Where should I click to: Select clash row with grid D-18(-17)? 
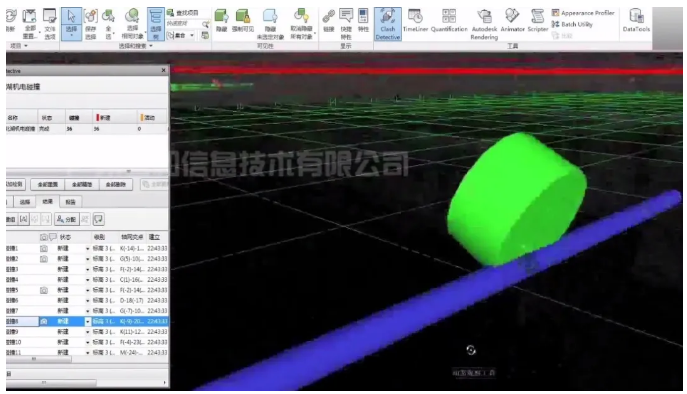[87, 301]
